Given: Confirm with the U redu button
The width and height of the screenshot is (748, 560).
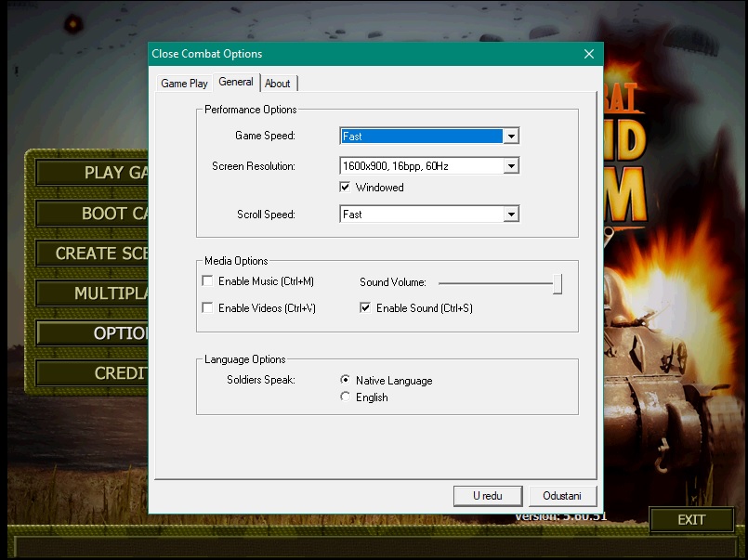Looking at the screenshot, I should (488, 496).
